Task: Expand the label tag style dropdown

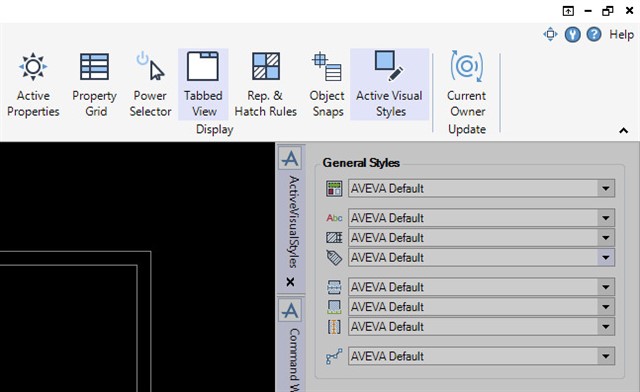Action: [x=606, y=258]
